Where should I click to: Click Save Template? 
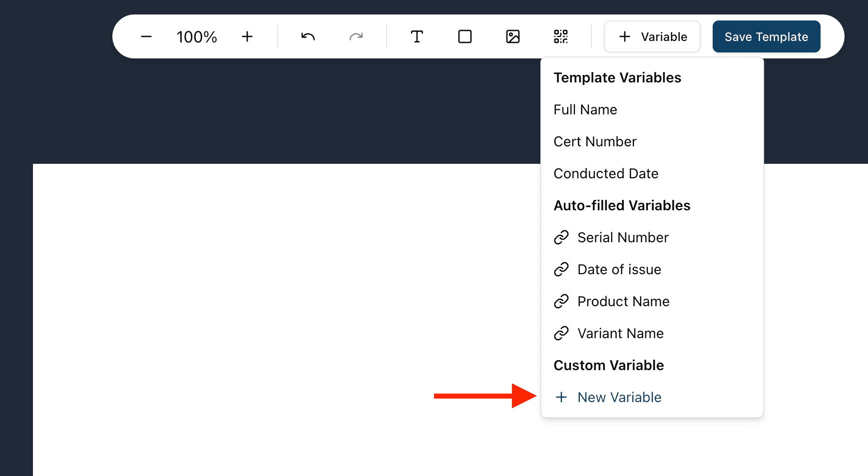[x=766, y=36]
